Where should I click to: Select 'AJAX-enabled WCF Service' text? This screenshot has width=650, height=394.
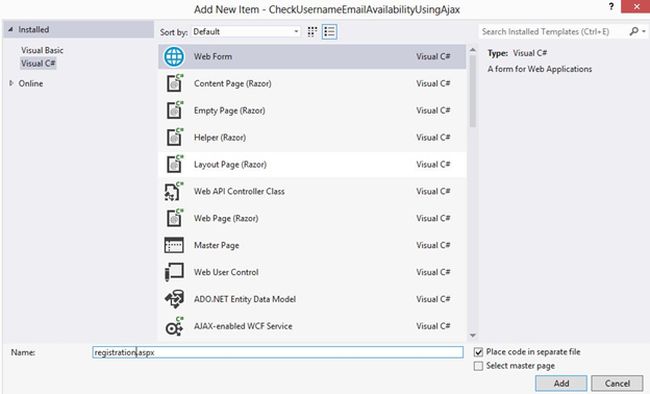(243, 326)
